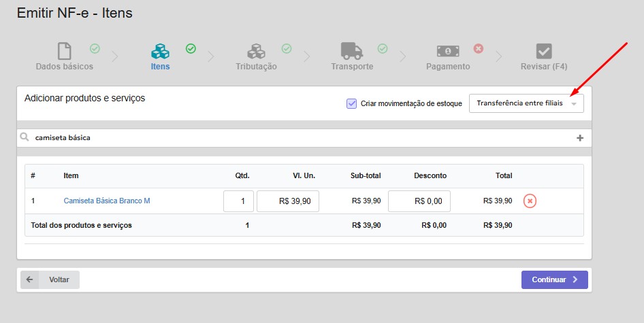Edit the quantity field
644x323 pixels.
[238, 201]
